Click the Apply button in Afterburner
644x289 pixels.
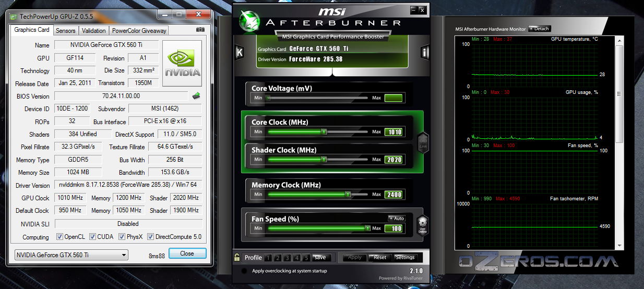[x=355, y=258]
